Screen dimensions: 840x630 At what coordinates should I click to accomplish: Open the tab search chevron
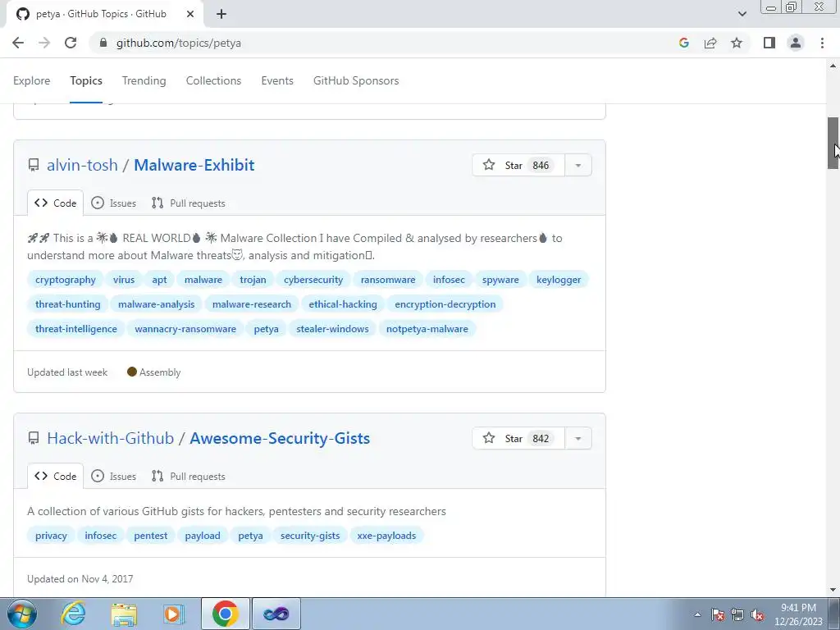742,14
